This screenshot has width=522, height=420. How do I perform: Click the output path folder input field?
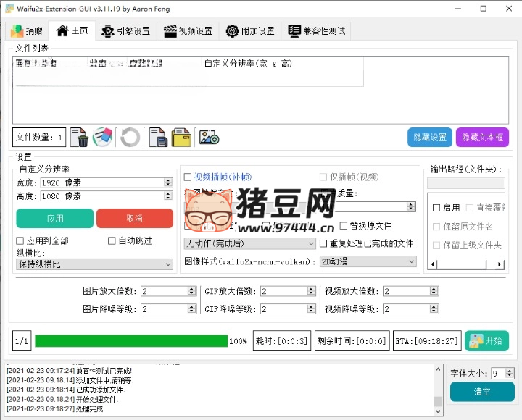(x=465, y=183)
